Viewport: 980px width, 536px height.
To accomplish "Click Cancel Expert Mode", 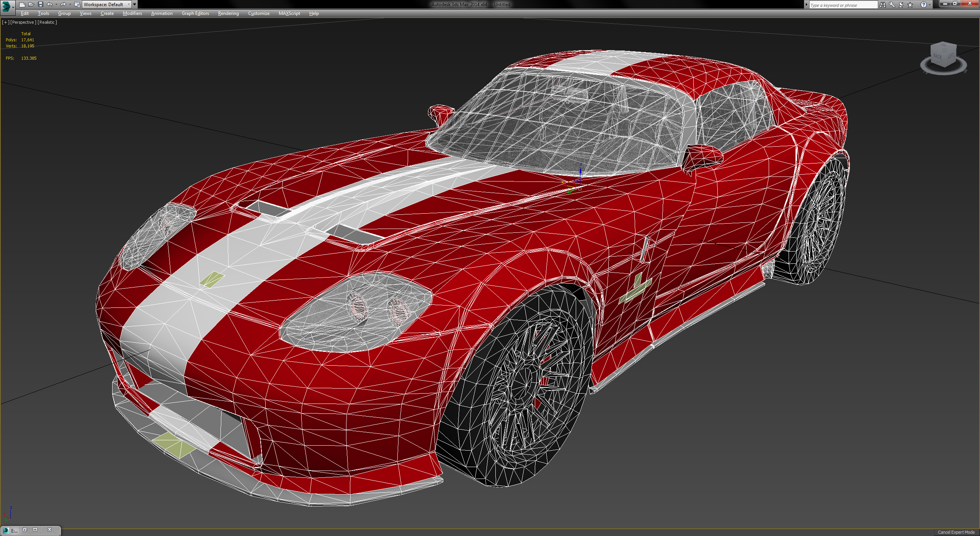I will [x=956, y=532].
